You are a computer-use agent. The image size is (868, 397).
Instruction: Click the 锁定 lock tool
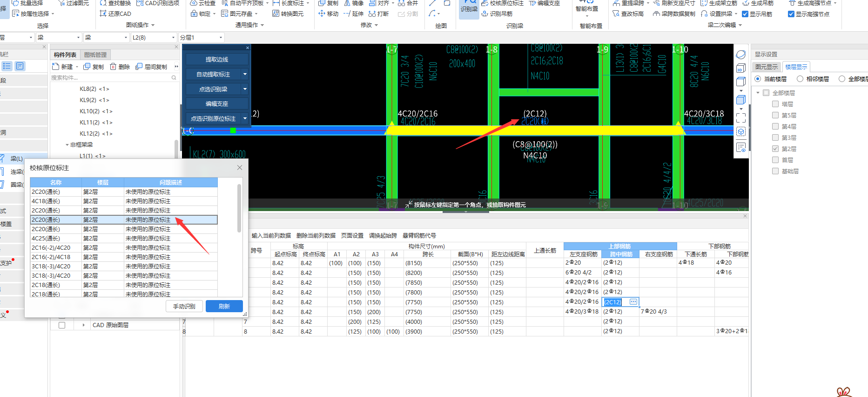201,14
